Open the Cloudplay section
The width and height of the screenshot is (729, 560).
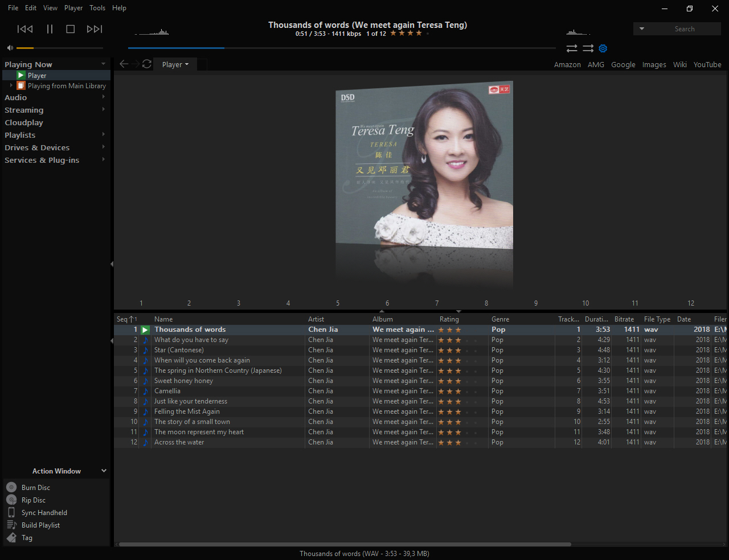click(24, 122)
